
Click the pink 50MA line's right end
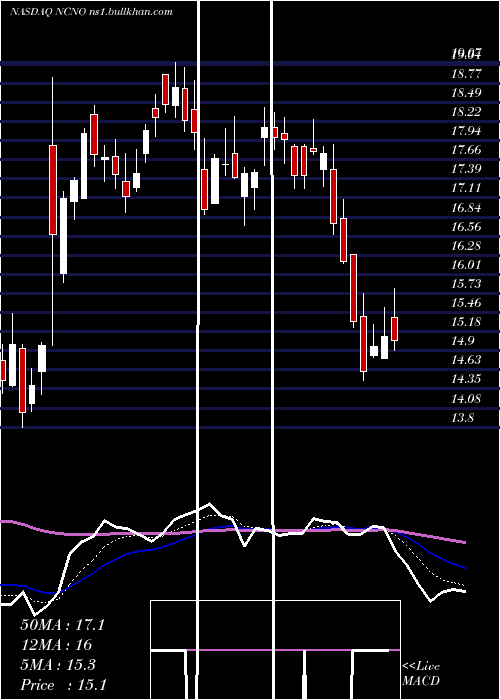click(464, 542)
